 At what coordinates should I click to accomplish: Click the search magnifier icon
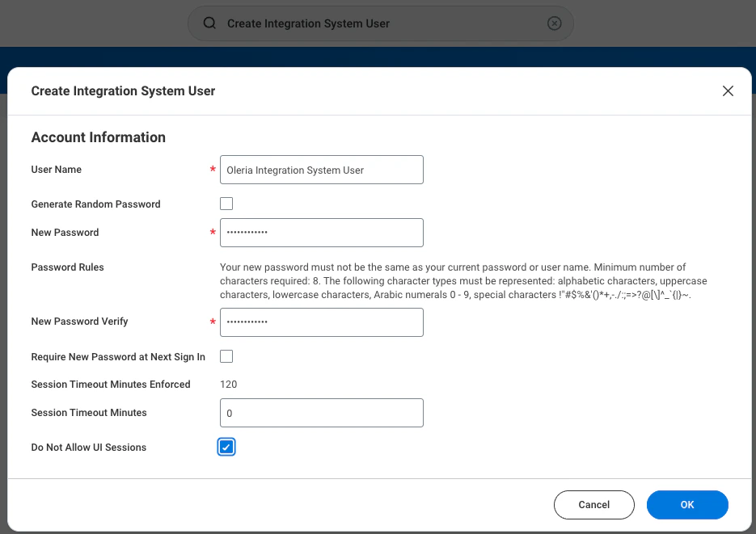pos(209,23)
